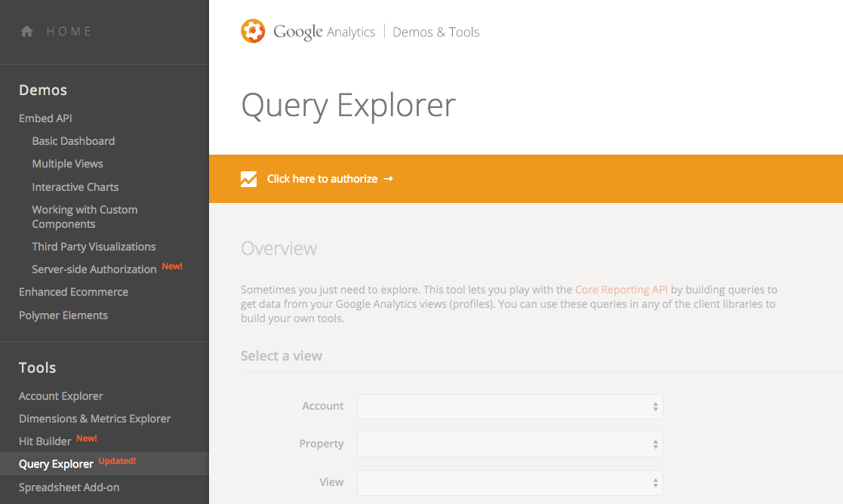Click the Google Analytics gear logo
Viewport: 843px width, 504px height.
point(253,31)
